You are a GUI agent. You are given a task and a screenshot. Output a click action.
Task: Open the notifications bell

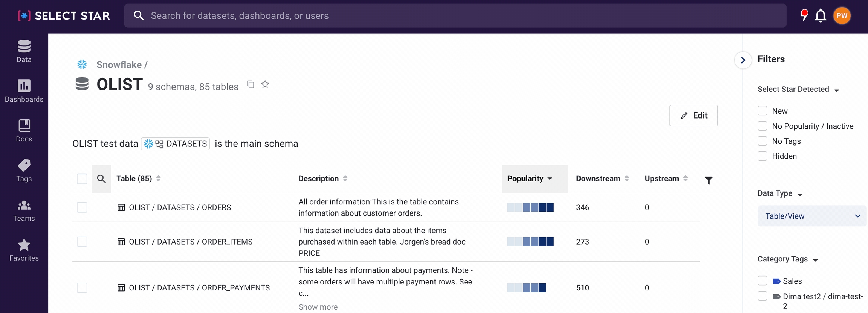820,16
